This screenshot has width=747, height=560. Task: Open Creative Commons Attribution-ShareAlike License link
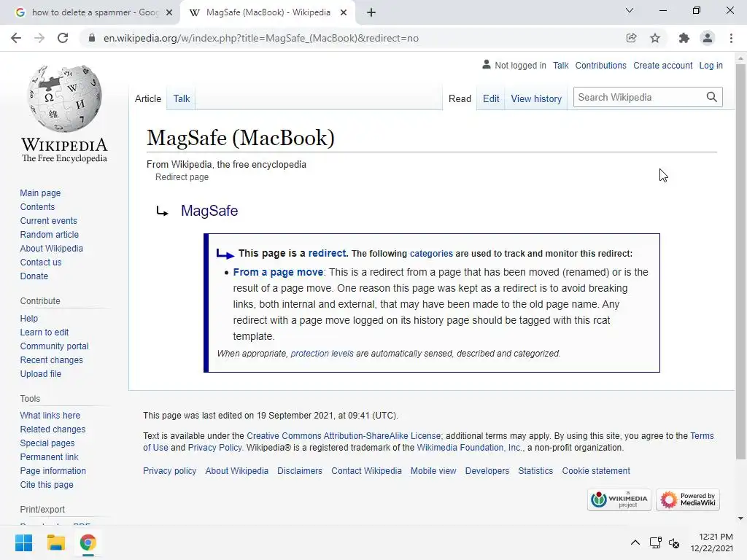(x=344, y=436)
